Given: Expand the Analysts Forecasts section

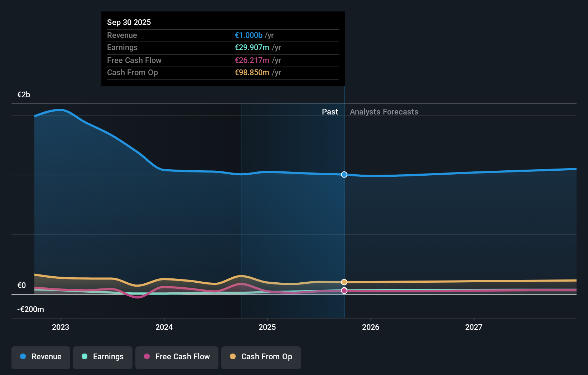Looking at the screenshot, I should coord(384,112).
